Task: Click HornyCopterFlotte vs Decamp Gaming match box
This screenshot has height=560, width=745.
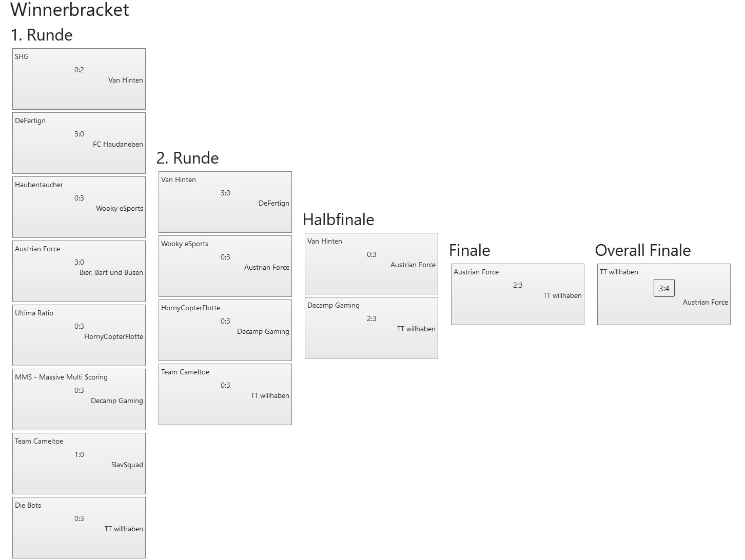Action: click(x=225, y=330)
